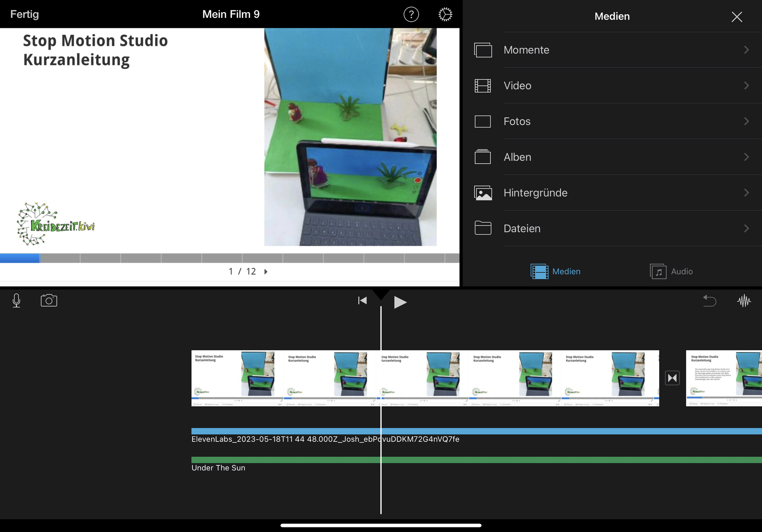Click the Mein Film 9 title
762x532 pixels.
[x=231, y=14]
